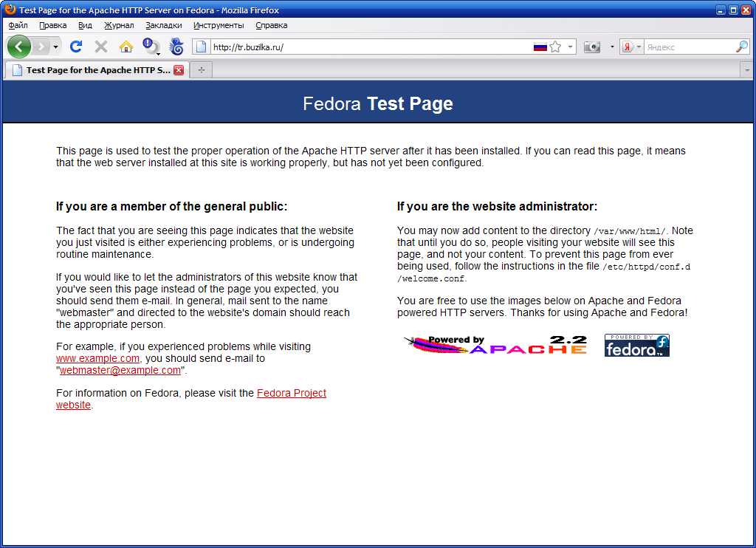
Task: Open the list all tabs dropdown
Action: pyautogui.click(x=747, y=70)
